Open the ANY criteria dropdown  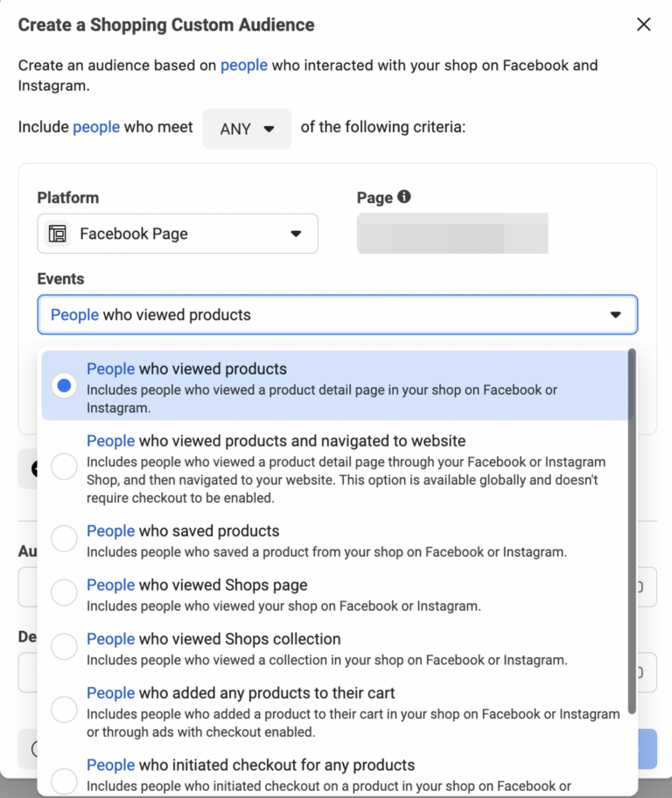(247, 129)
